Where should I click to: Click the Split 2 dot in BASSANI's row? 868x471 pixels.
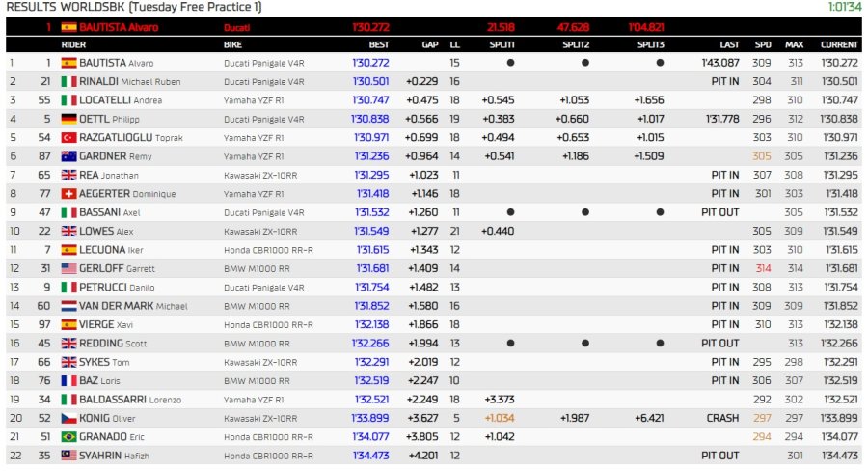pos(585,212)
